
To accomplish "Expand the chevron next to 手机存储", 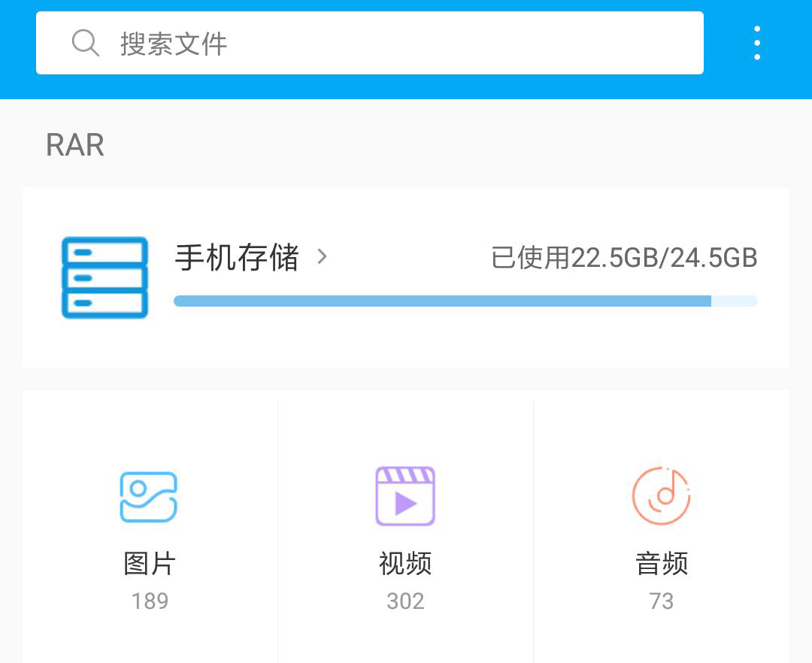I will (x=322, y=257).
